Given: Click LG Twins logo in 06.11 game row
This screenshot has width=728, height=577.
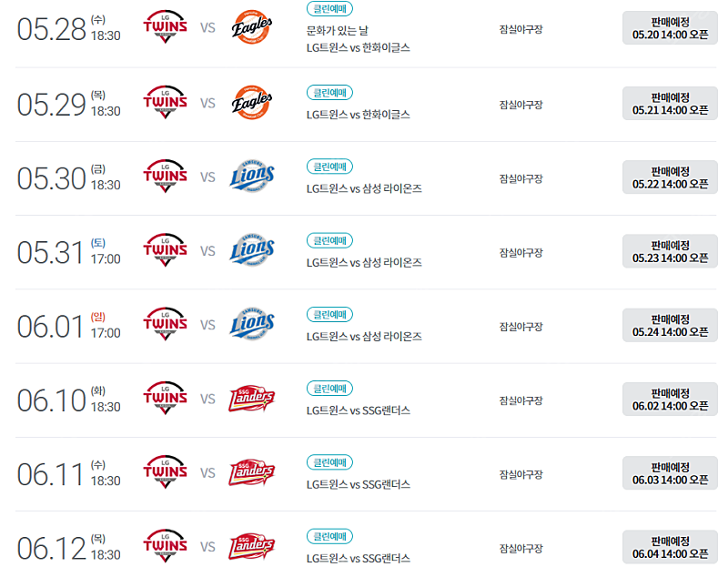Looking at the screenshot, I should tap(165, 471).
